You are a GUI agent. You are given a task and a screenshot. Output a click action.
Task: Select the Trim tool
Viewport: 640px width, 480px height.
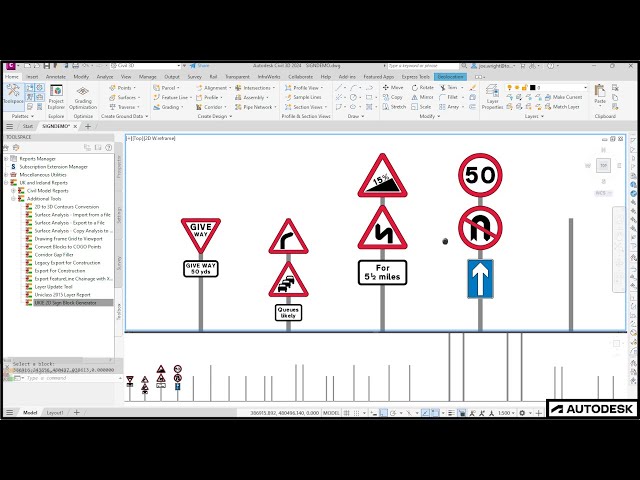click(449, 87)
